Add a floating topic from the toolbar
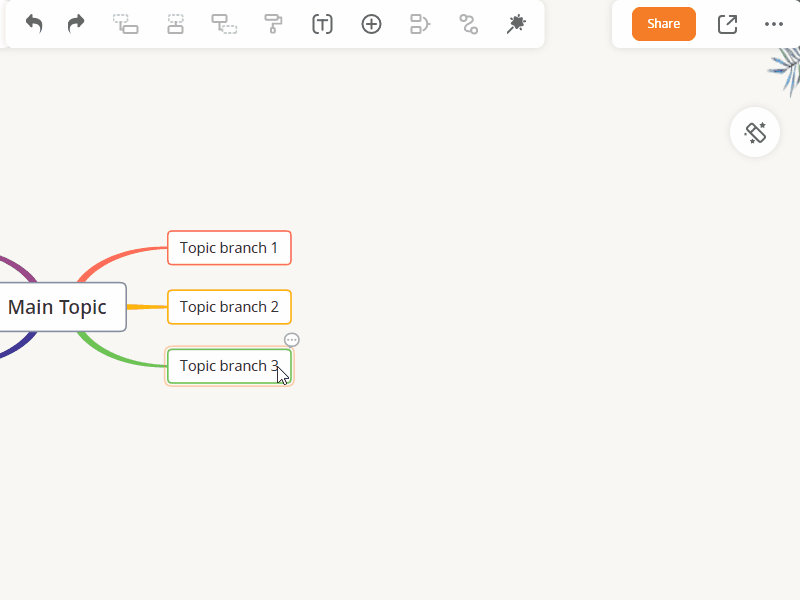 pos(224,24)
